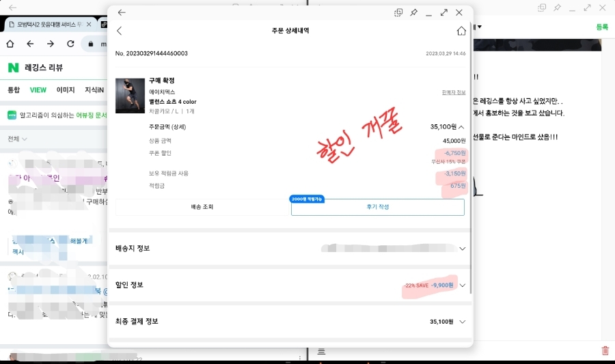Click the multi-window icon in right background window

(x=542, y=8)
